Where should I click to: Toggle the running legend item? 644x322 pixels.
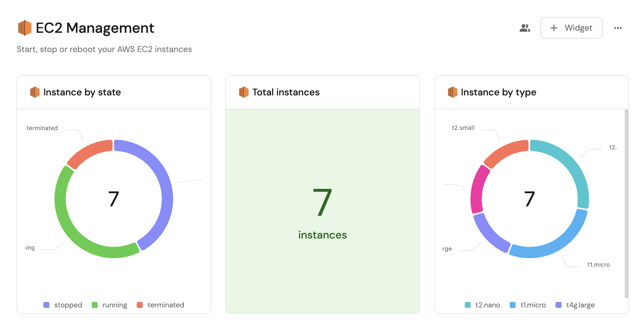[110, 305]
